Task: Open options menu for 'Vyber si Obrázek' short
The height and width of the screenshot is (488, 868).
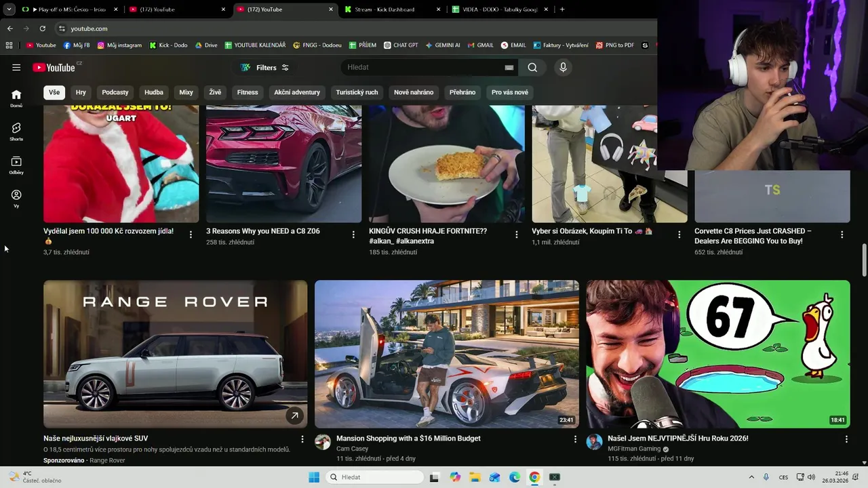Action: click(x=679, y=235)
